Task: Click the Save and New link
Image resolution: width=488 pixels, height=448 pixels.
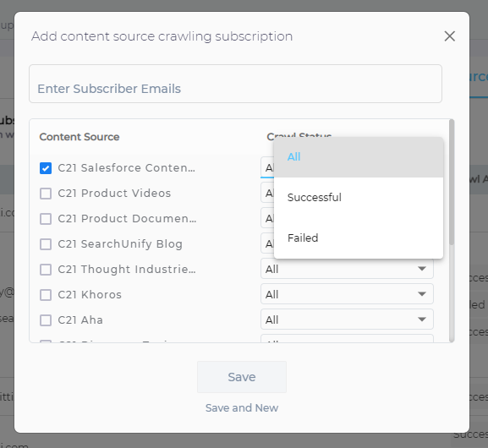Action: tap(242, 408)
